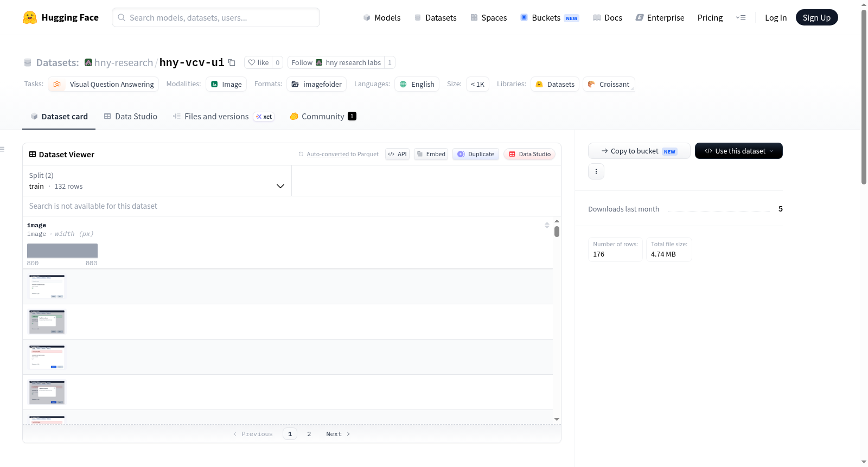The width and height of the screenshot is (868, 467).
Task: Open Buckets in the top navigation
Action: 550,17
